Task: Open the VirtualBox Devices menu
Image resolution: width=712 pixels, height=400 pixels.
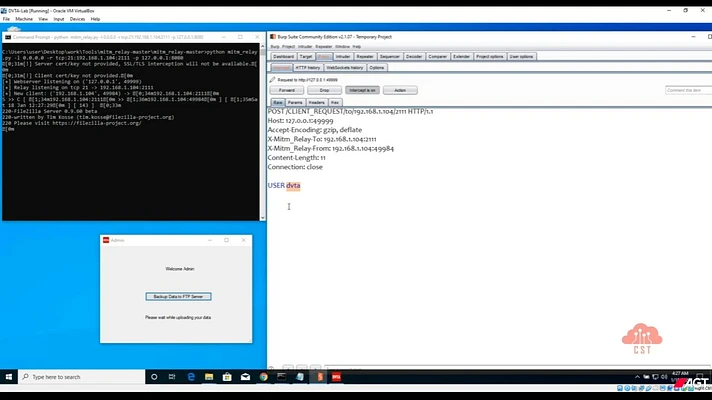Action: pos(77,19)
